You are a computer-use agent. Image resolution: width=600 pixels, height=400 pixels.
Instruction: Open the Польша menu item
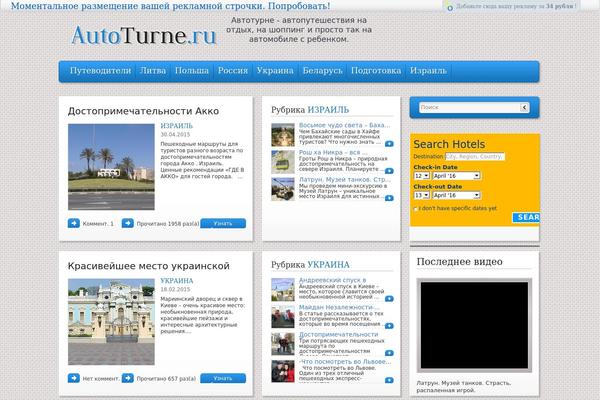pyautogui.click(x=192, y=71)
